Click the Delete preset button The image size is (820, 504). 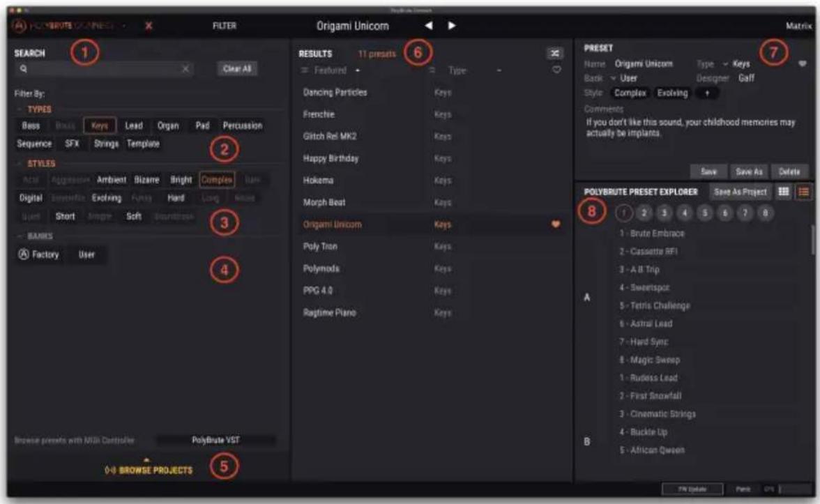[789, 171]
